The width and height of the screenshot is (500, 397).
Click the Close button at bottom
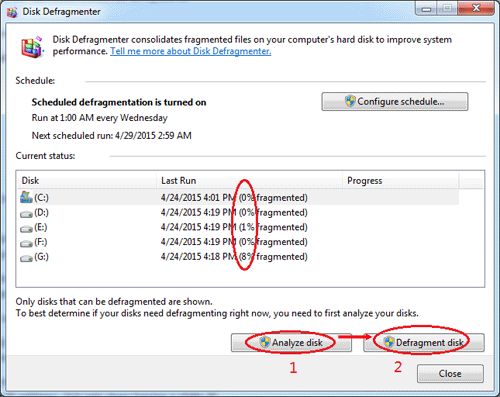point(450,373)
